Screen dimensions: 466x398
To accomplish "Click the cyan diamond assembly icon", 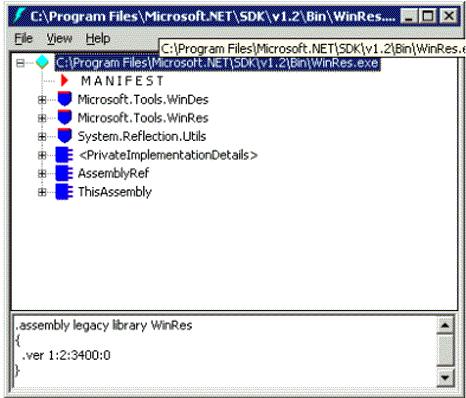I will [x=42, y=62].
